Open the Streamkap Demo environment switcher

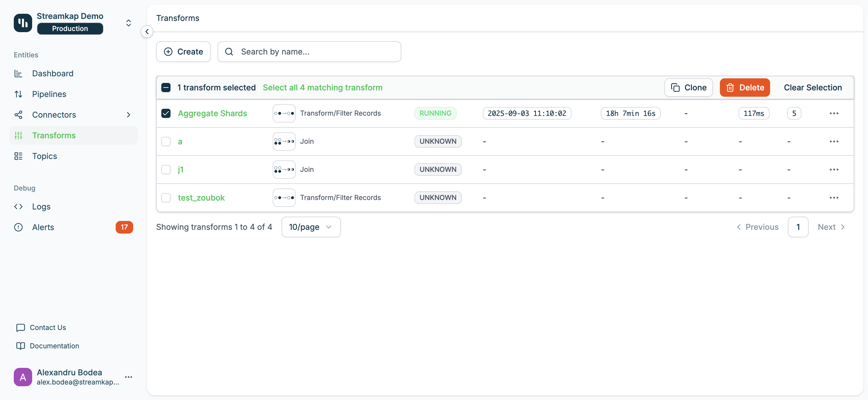(128, 23)
